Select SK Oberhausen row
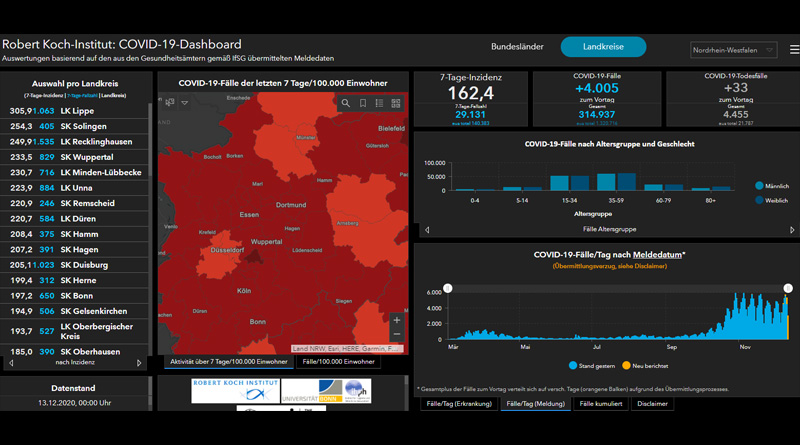 [74, 352]
